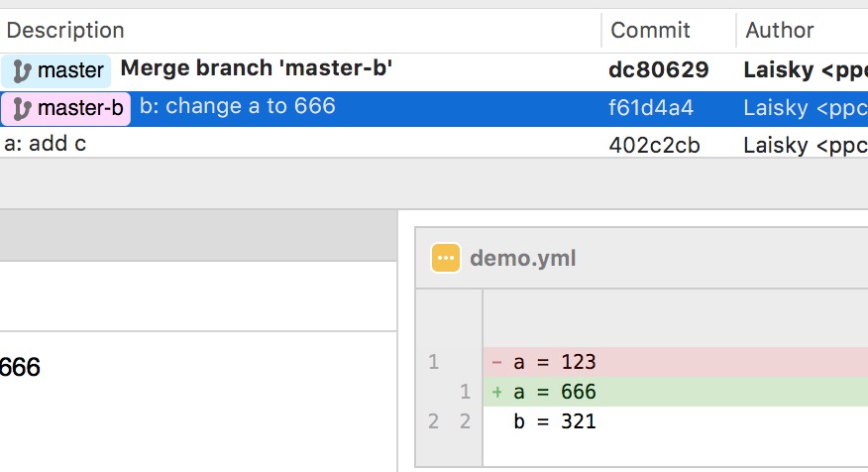Click the unchanged diff line "b = 321"
868x472 pixels.
(x=555, y=421)
